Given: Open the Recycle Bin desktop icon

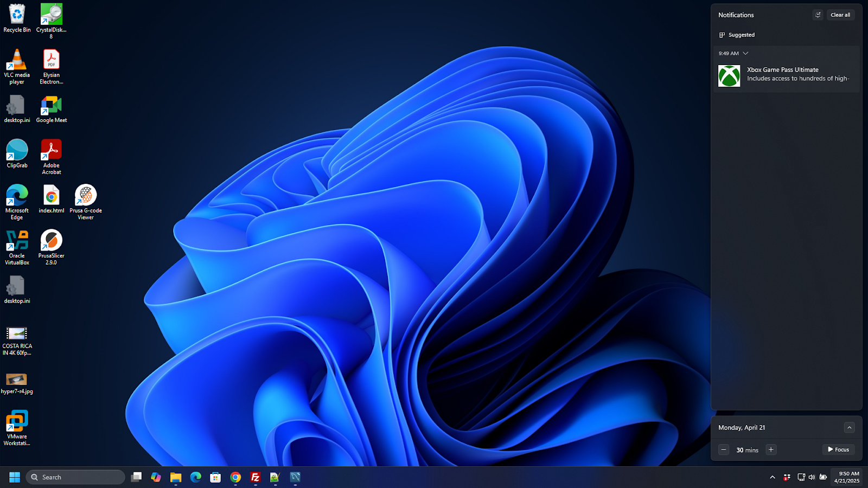Looking at the screenshot, I should [x=17, y=19].
